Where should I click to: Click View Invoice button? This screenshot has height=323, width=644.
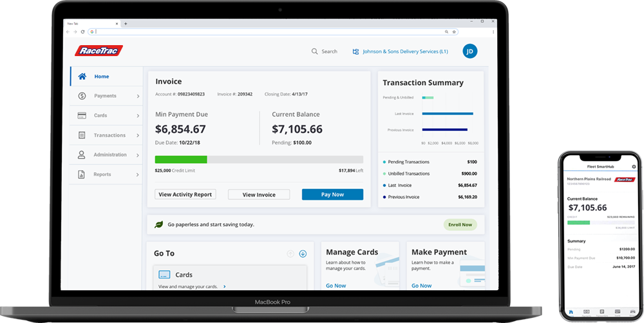click(x=259, y=195)
